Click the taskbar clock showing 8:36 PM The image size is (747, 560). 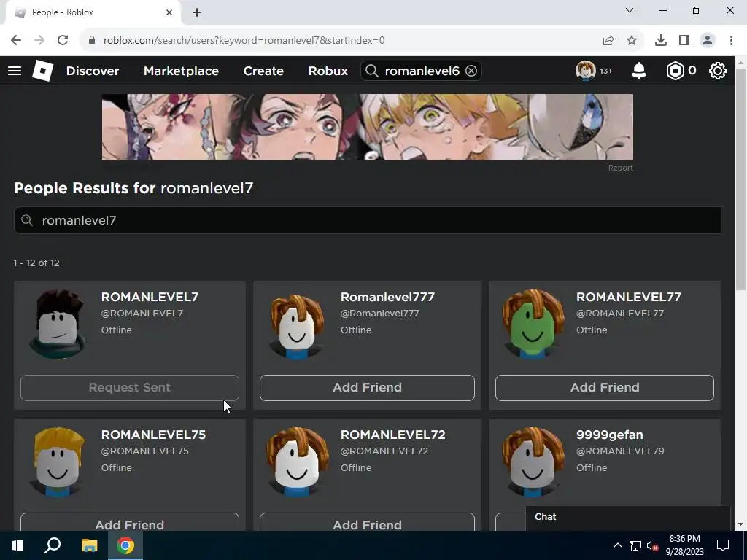684,545
